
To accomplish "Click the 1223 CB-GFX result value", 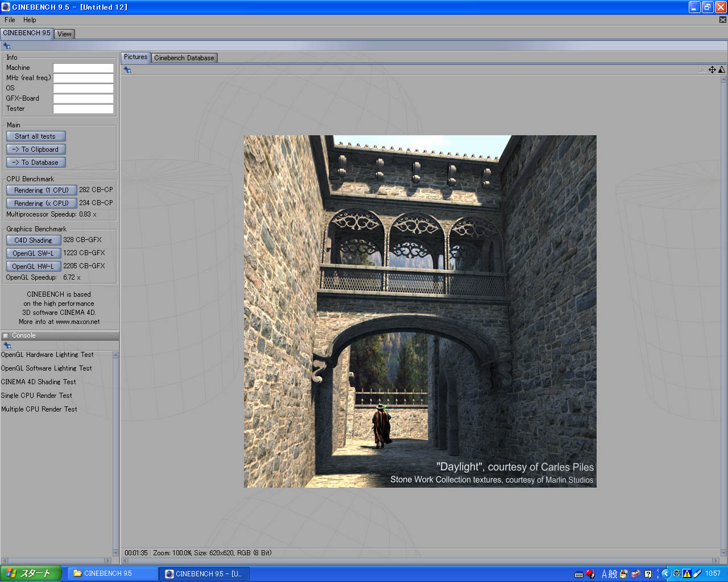I will 84,253.
